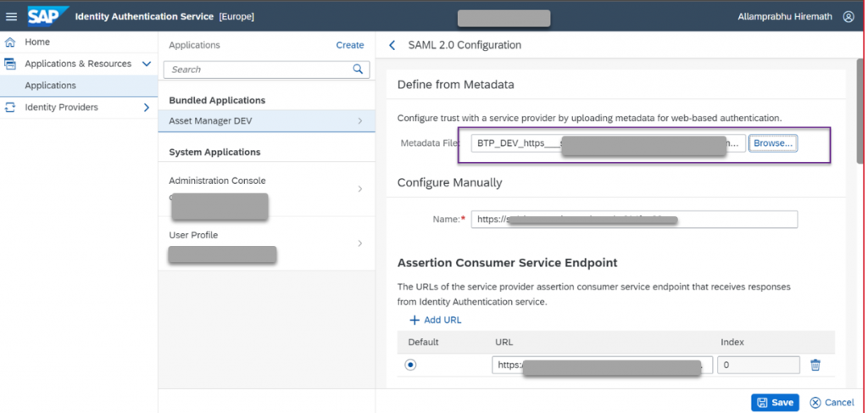Image resolution: width=868 pixels, height=413 pixels.
Task: Delete the URL row with trash icon
Action: (815, 365)
